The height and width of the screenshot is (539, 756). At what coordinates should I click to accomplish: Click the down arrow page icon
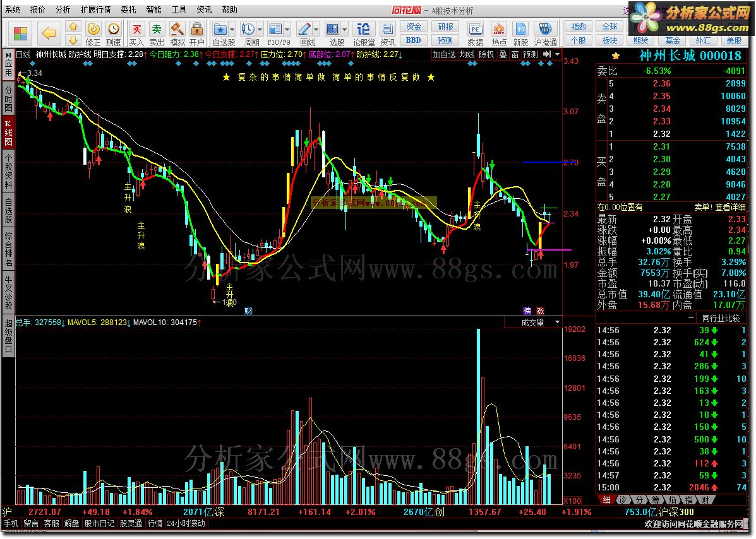73,40
